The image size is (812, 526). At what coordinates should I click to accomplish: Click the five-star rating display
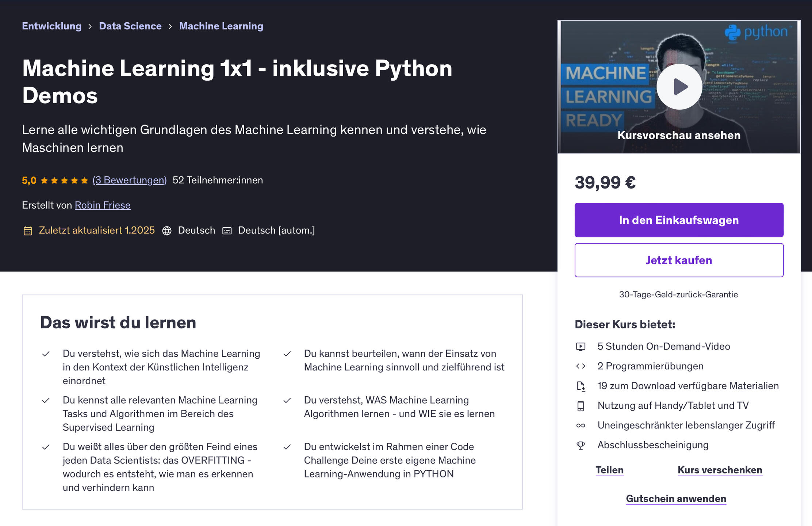pos(63,180)
